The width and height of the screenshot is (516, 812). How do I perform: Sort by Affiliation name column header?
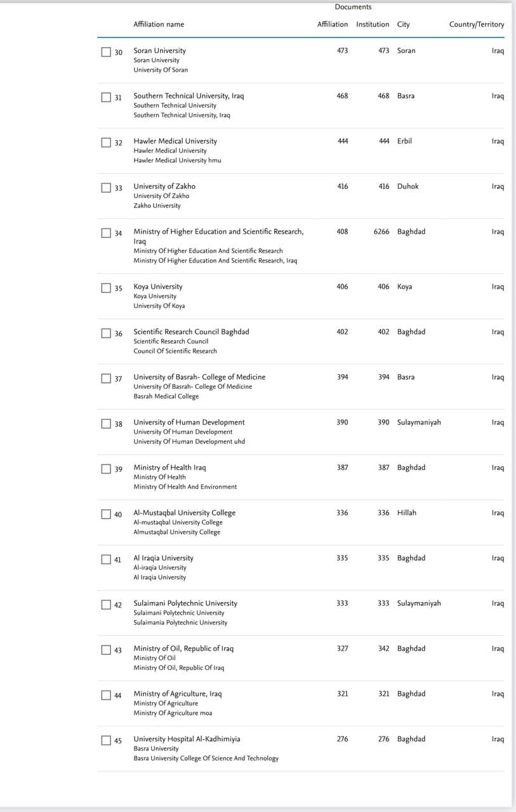tap(159, 24)
